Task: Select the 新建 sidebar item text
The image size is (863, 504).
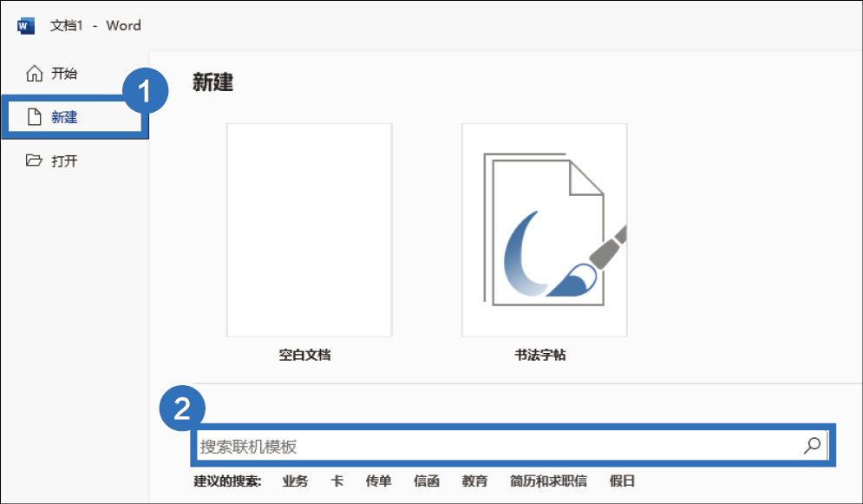Action: pos(64,117)
